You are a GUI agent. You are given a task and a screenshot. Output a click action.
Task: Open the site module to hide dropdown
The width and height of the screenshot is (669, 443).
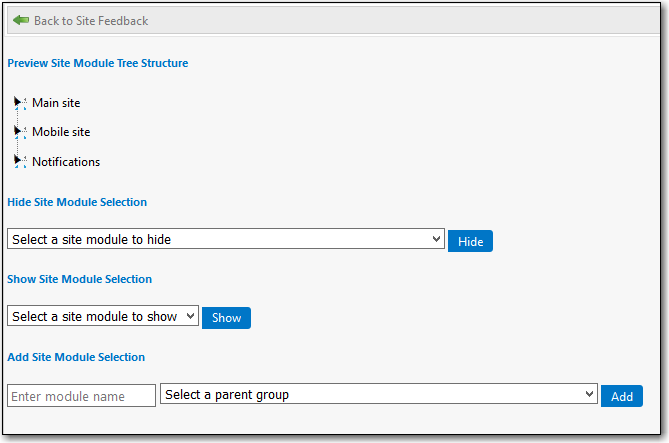pyautogui.click(x=225, y=240)
